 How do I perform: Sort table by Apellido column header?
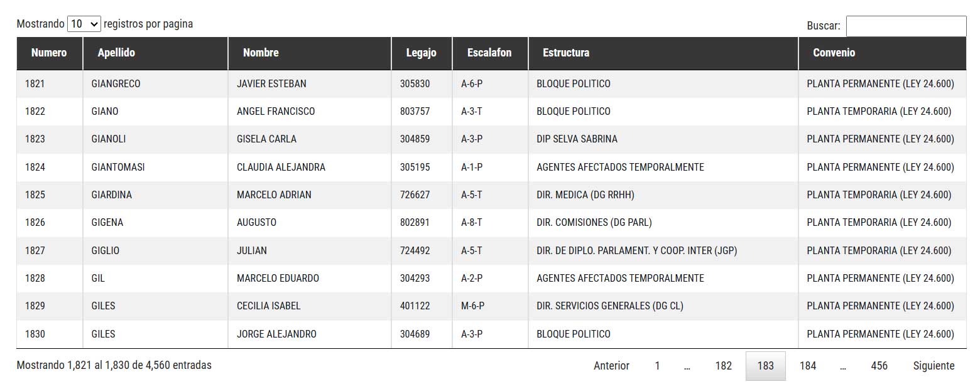155,53
